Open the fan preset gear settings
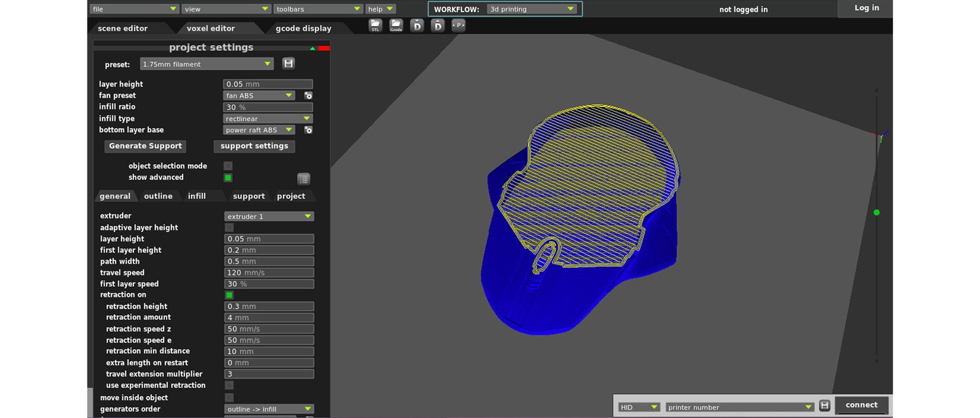 (x=309, y=95)
